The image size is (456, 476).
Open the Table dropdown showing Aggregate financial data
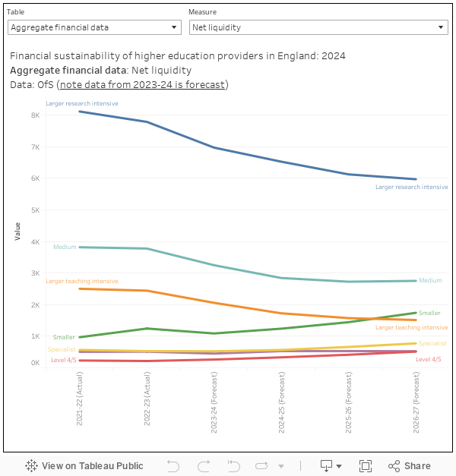pos(94,27)
